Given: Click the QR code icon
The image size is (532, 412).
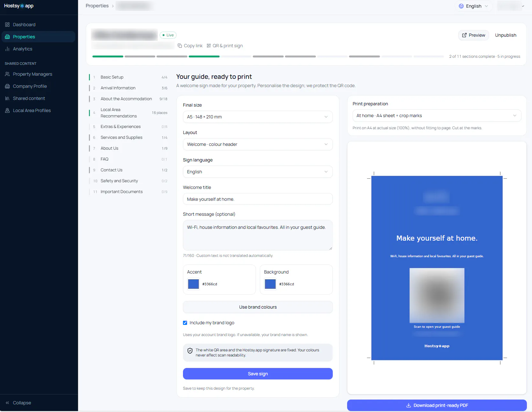Looking at the screenshot, I should [209, 46].
